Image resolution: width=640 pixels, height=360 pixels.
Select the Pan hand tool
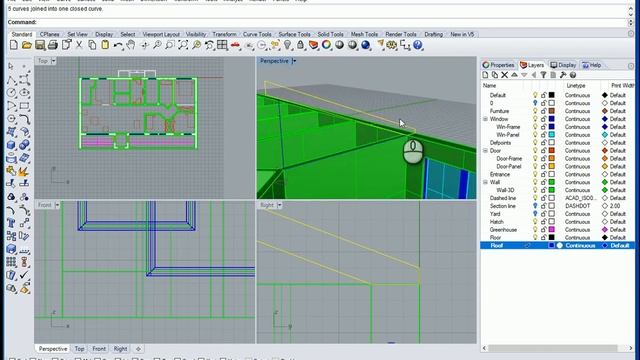click(x=131, y=45)
